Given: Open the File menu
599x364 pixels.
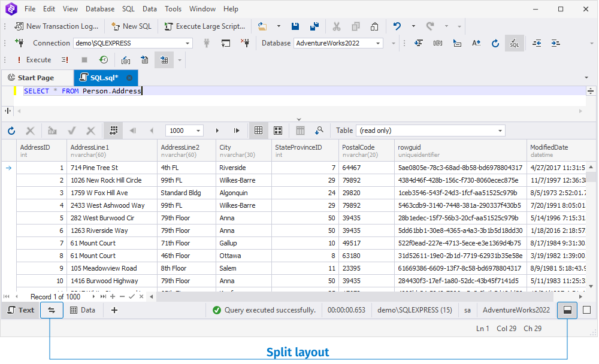Looking at the screenshot, I should point(30,9).
